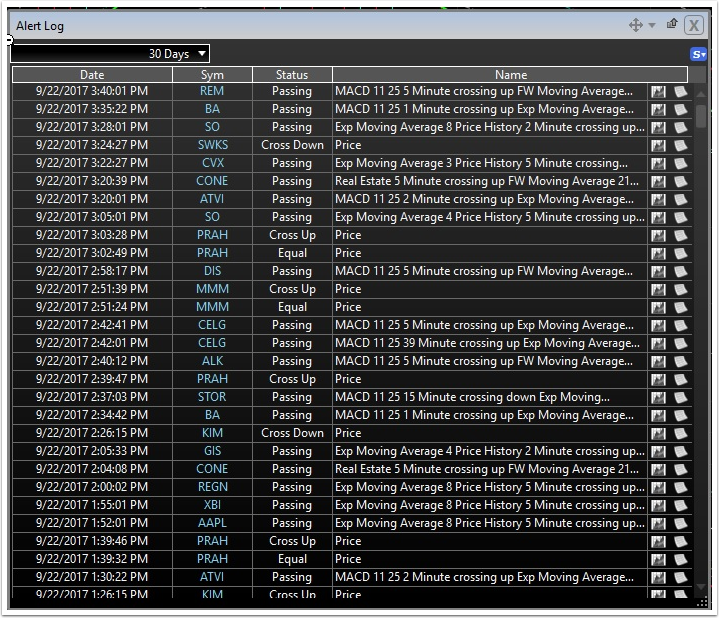Select 'MACD 11 25 39 Minute crossing up' alert name
Viewport: 719px width, 618px height.
[487, 343]
